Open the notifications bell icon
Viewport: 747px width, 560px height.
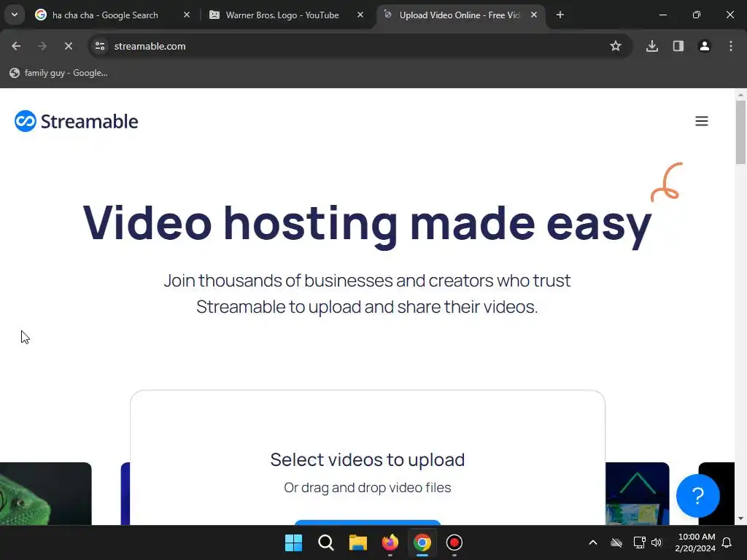click(x=727, y=542)
